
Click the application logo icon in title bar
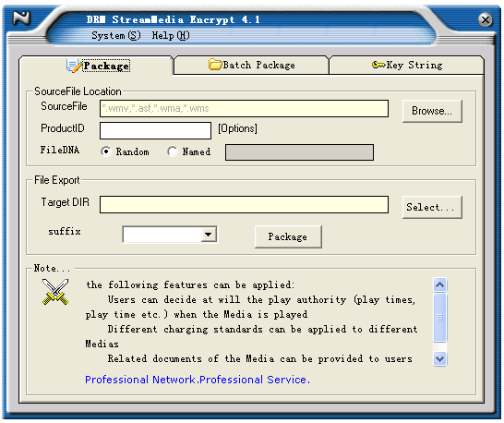point(21,18)
